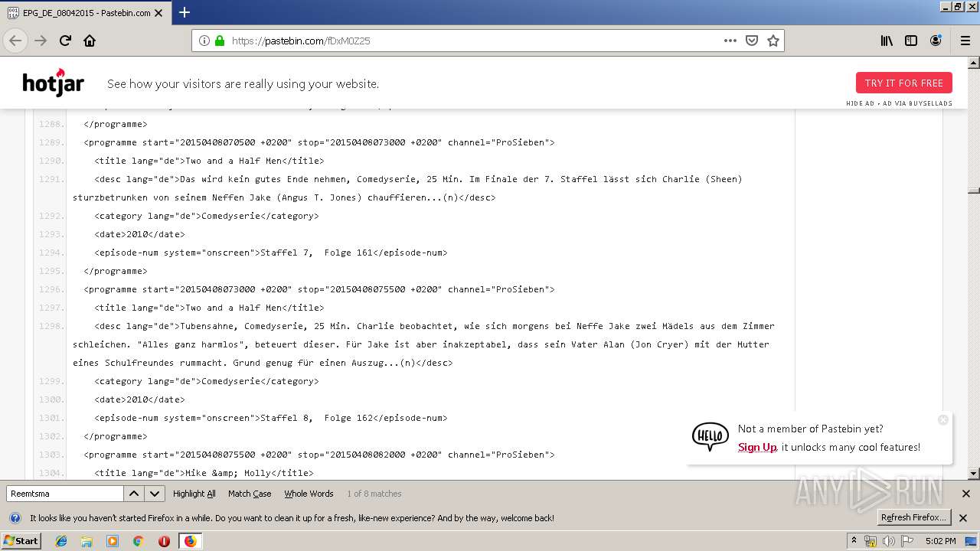
Task: Click the Refresh Firefox button
Action: click(x=913, y=517)
